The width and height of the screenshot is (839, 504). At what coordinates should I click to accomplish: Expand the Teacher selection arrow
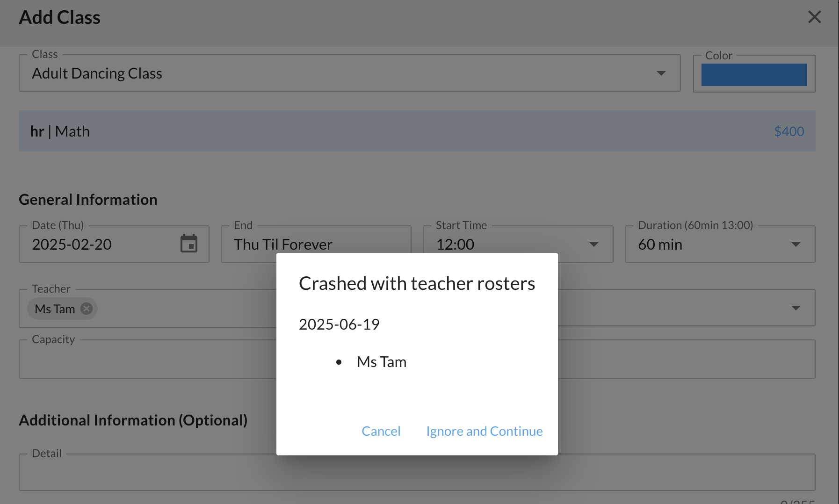[796, 308]
